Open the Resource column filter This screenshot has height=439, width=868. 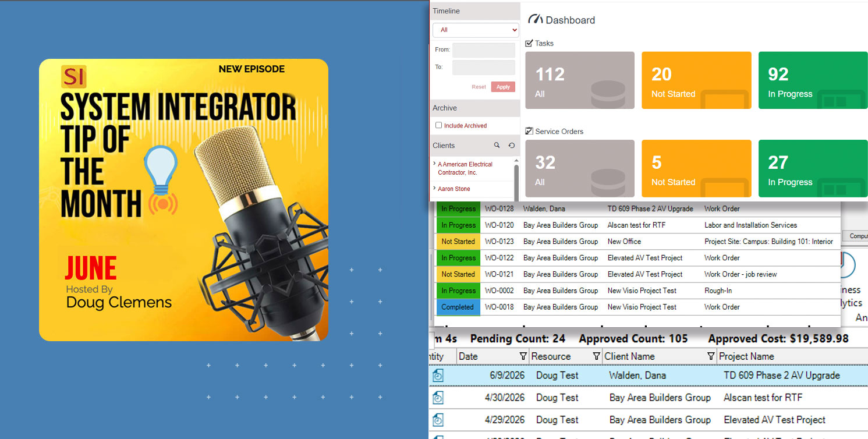[x=596, y=356]
